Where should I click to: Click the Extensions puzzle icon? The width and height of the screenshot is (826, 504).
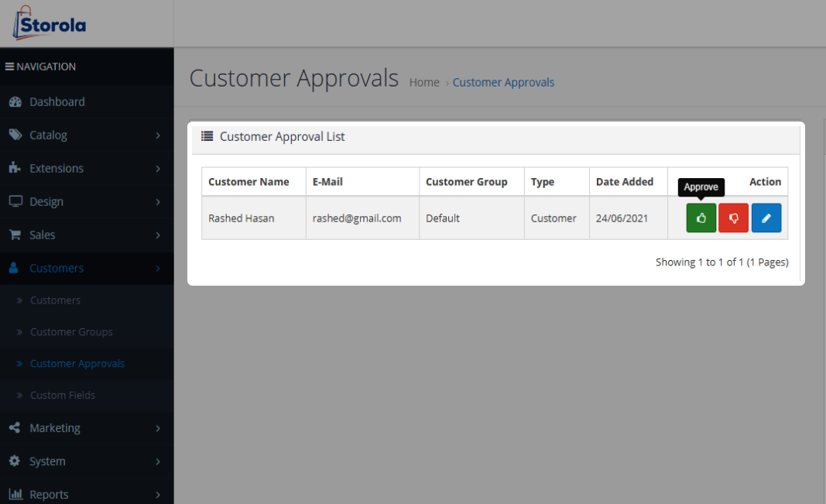click(15, 168)
